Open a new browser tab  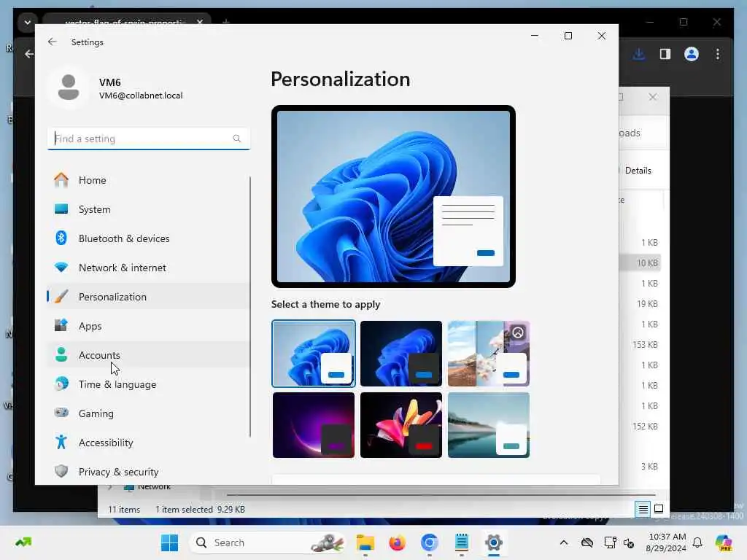pyautogui.click(x=226, y=23)
